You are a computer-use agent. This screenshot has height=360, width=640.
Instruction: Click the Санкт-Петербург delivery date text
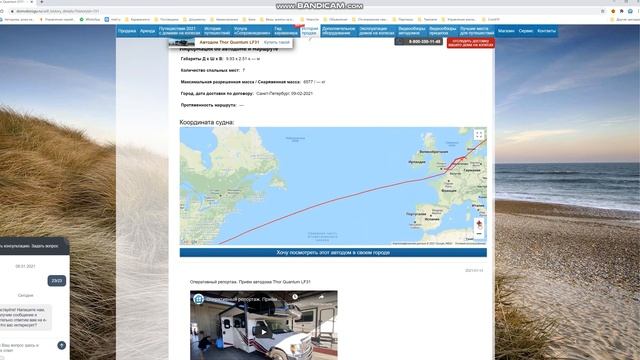click(x=284, y=93)
